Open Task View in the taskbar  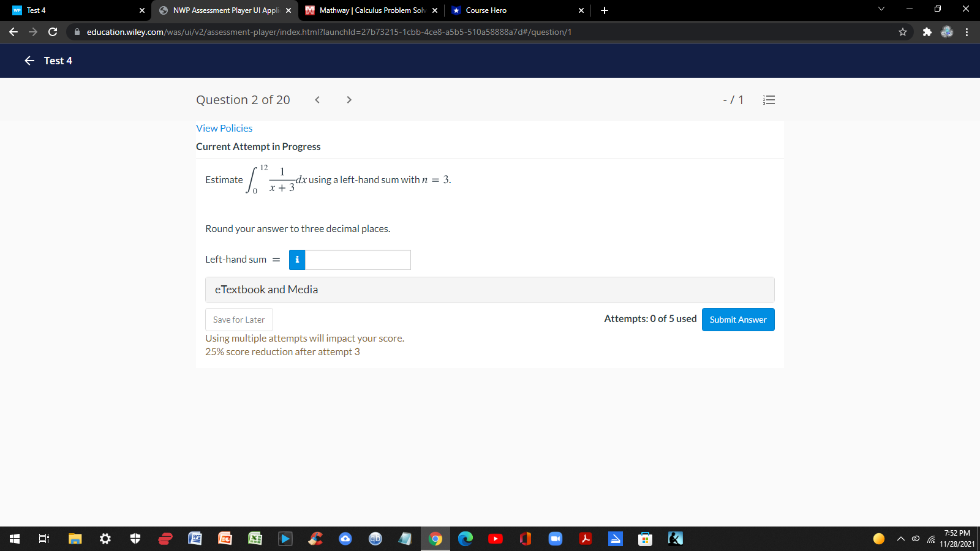[x=44, y=539]
